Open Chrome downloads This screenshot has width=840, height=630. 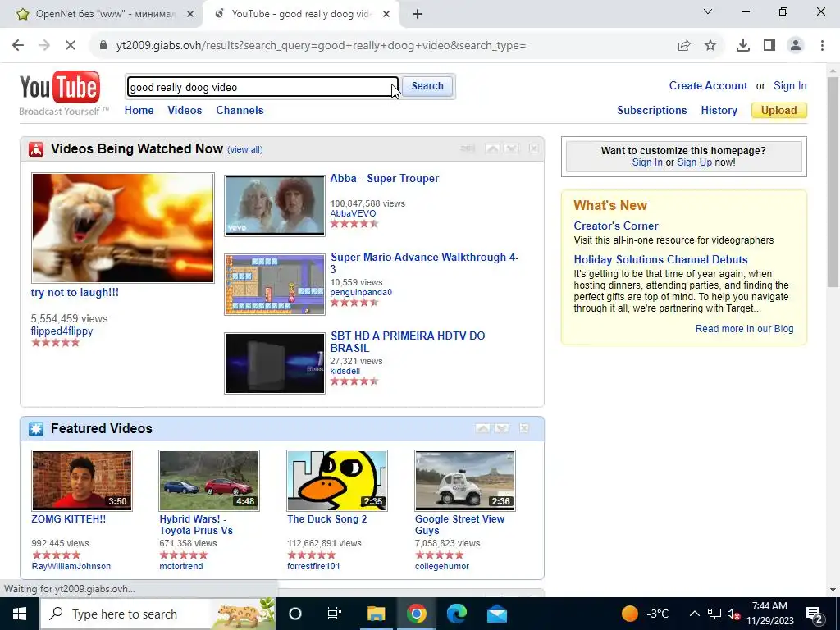[743, 46]
